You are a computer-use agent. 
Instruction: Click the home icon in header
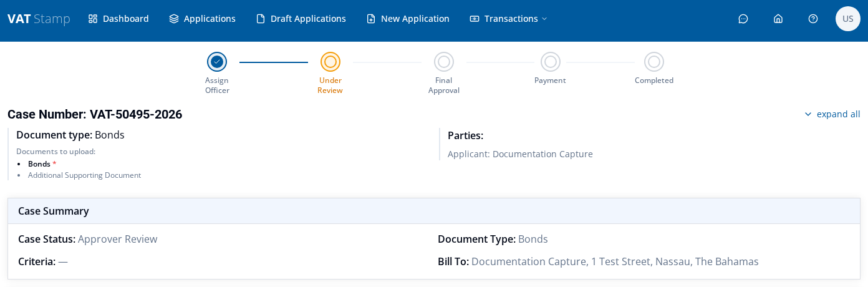coord(778,19)
